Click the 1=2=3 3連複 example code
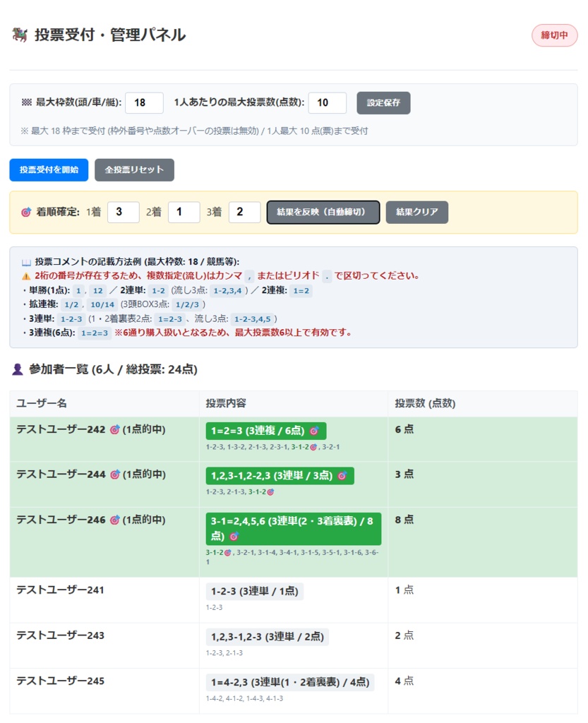This screenshot has width=588, height=723. pyautogui.click(x=95, y=333)
